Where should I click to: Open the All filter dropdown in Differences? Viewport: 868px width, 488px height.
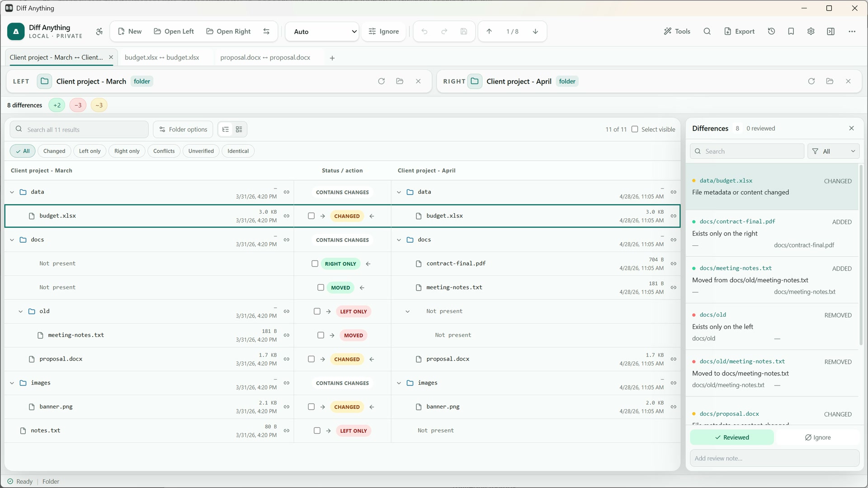click(x=833, y=151)
